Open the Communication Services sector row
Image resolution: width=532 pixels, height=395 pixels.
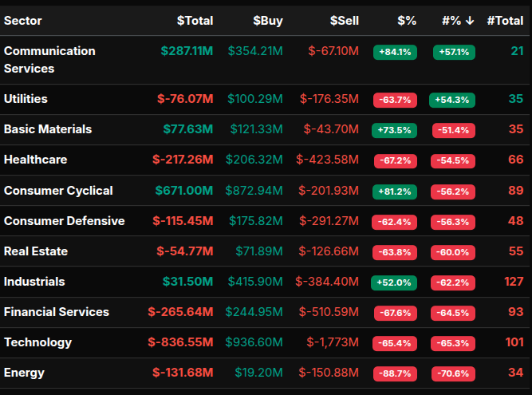coord(49,60)
